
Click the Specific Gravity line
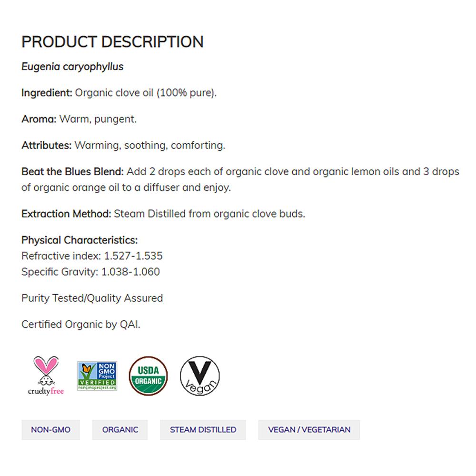pyautogui.click(x=90, y=272)
